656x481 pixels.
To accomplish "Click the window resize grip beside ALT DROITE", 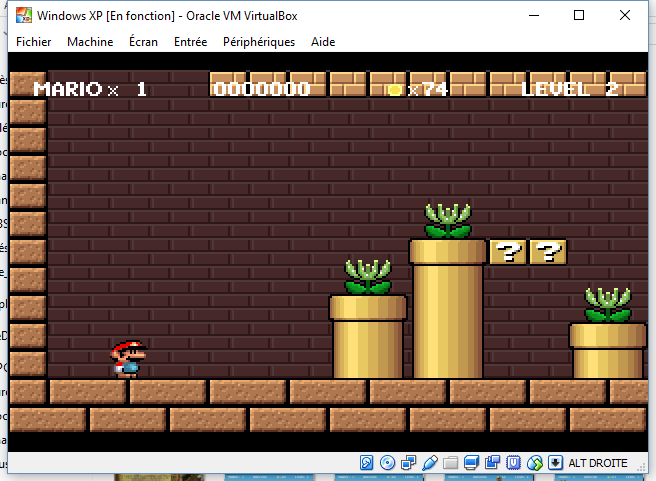I will coord(641,467).
